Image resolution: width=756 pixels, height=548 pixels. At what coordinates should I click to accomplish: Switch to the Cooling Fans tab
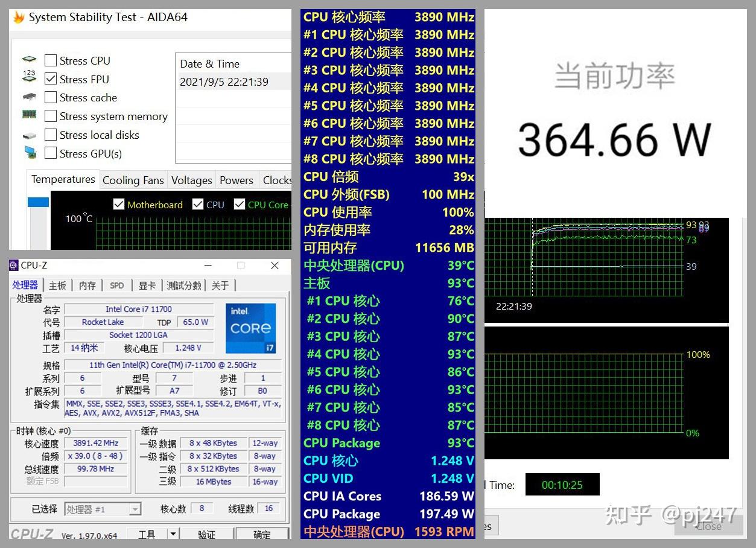click(133, 180)
